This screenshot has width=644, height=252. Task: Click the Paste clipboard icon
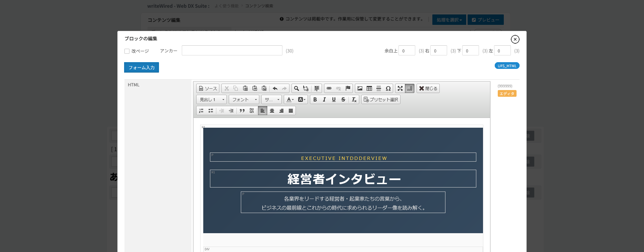245,88
